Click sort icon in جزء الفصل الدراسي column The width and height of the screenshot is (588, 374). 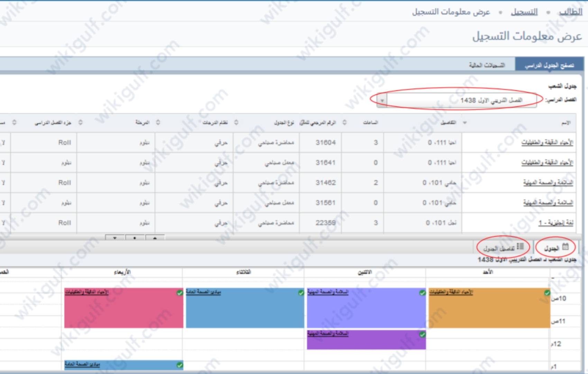(14, 122)
